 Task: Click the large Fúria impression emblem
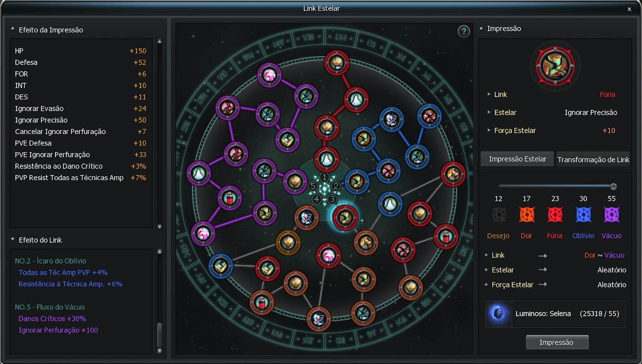click(x=555, y=66)
